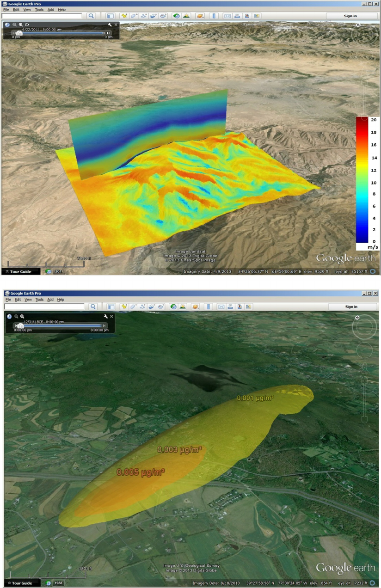
Task: Click search magnifier in wind-speed window
Action: pos(91,16)
